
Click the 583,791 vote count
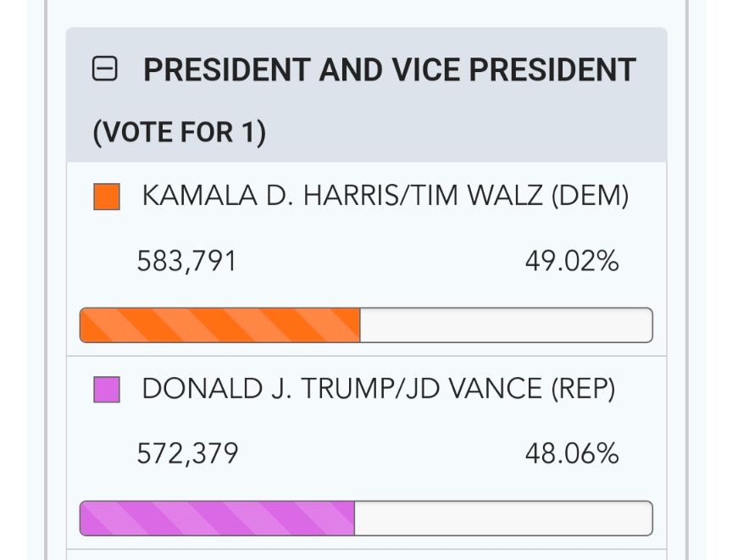[186, 261]
